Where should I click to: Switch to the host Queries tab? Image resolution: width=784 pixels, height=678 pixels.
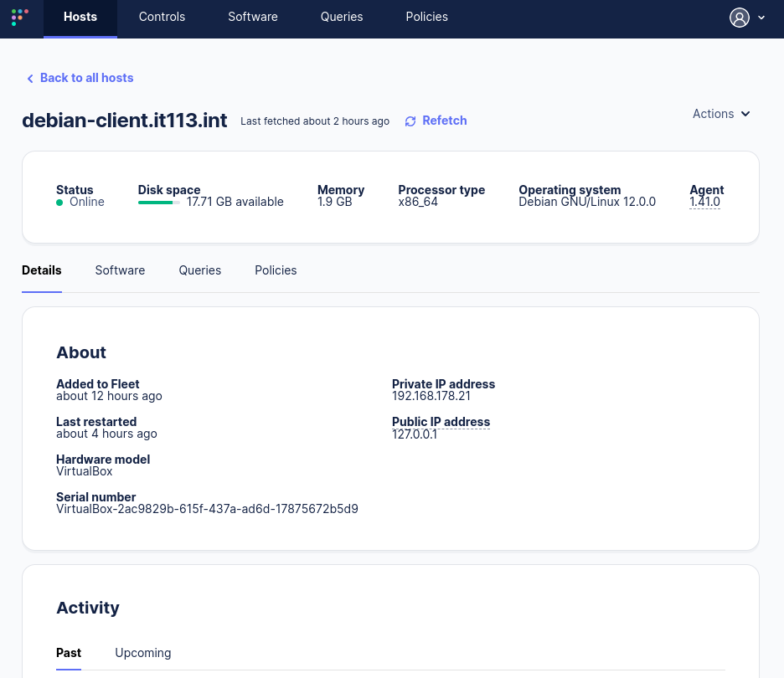[199, 270]
